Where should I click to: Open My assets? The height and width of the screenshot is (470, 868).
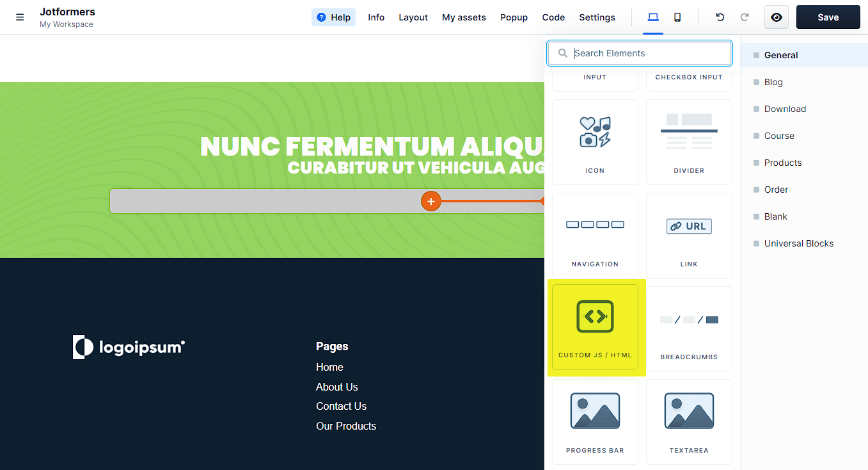click(464, 17)
